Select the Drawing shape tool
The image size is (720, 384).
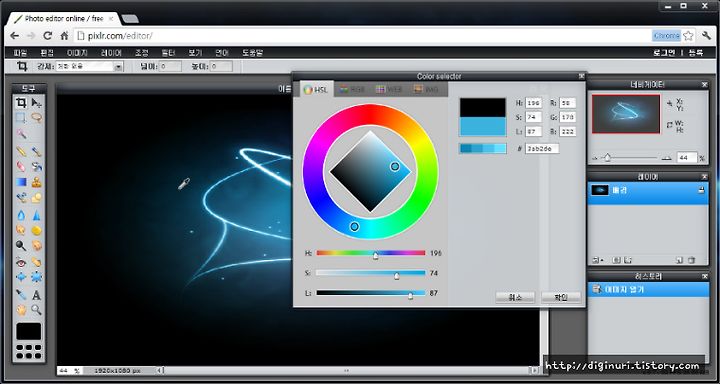tap(37, 198)
